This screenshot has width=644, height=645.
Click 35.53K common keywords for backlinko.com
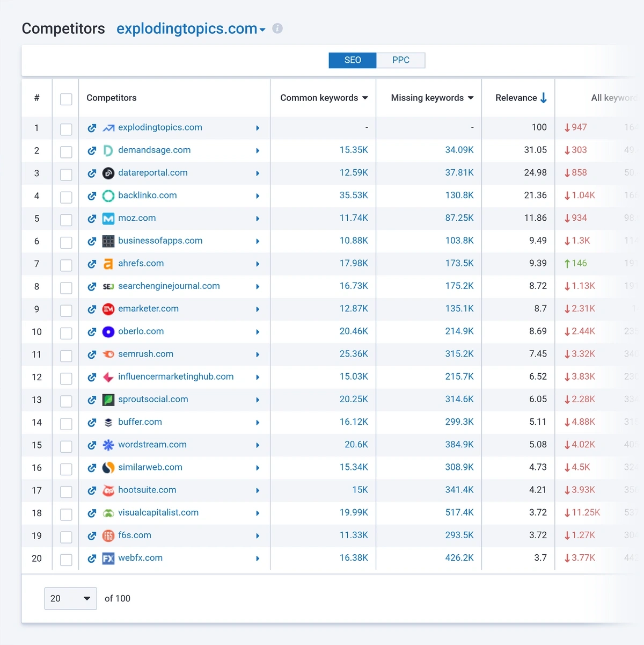tap(354, 195)
